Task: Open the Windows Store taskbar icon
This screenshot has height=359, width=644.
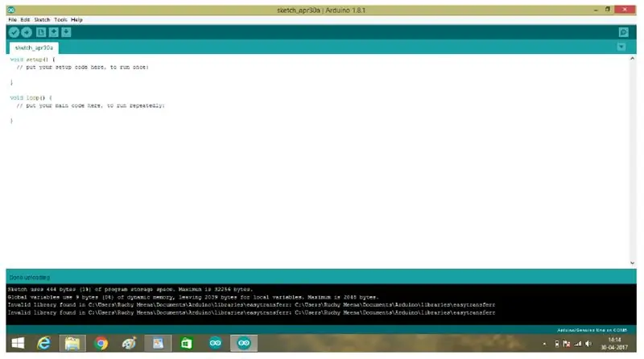Action: (x=187, y=343)
